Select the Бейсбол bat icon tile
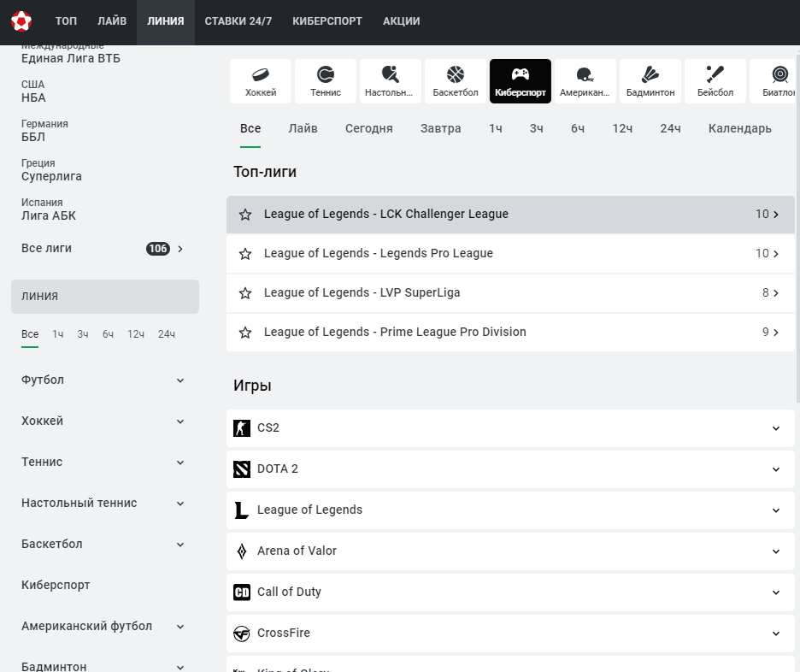This screenshot has width=800, height=672. pos(715,81)
